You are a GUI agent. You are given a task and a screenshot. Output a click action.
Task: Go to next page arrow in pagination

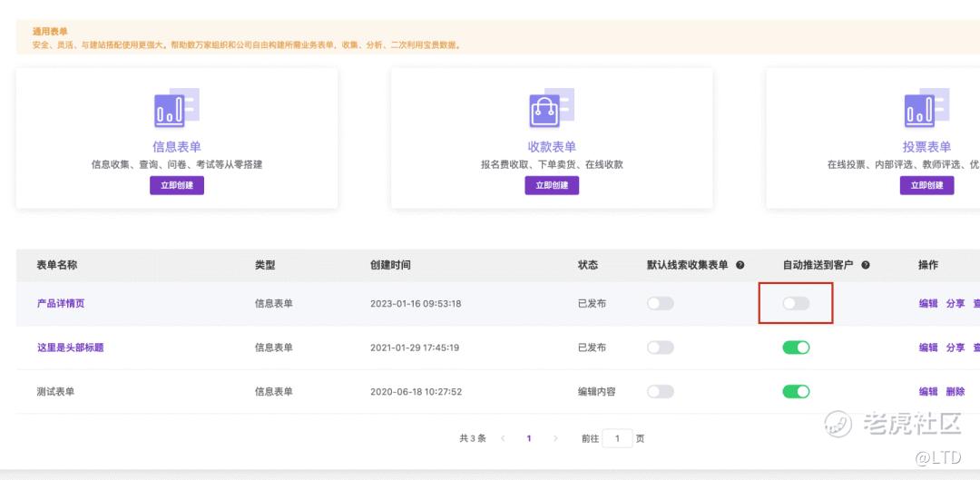point(555,439)
